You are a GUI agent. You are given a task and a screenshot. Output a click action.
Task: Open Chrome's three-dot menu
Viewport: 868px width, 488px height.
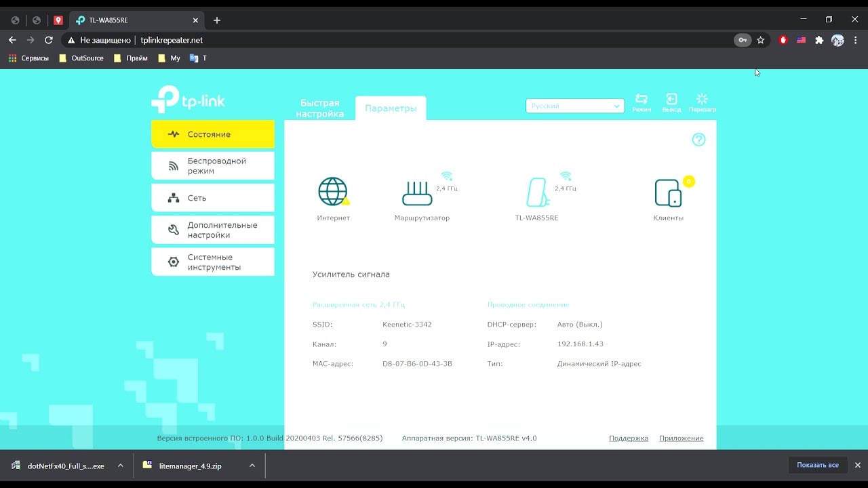(x=855, y=40)
